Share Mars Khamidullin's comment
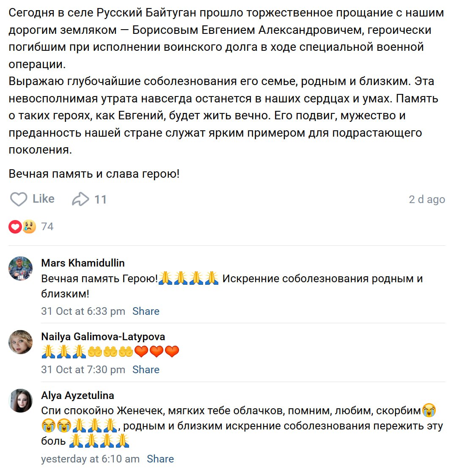The image size is (451, 476). (146, 311)
